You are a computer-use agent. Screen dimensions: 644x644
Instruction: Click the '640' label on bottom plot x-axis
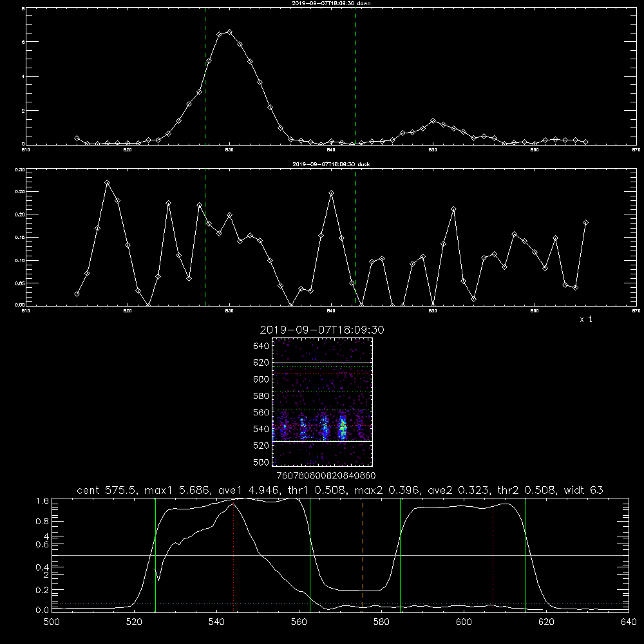pos(629,621)
